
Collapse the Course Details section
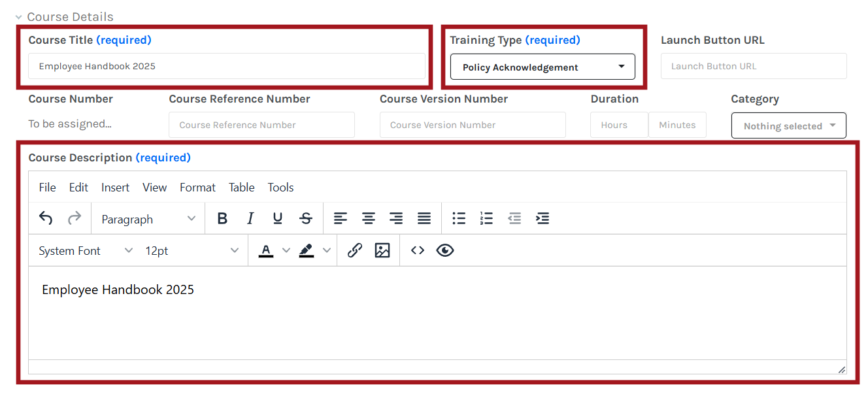19,17
